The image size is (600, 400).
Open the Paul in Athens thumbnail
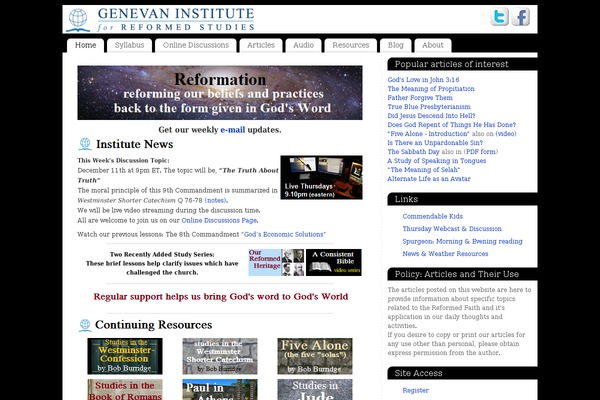pyautogui.click(x=220, y=390)
